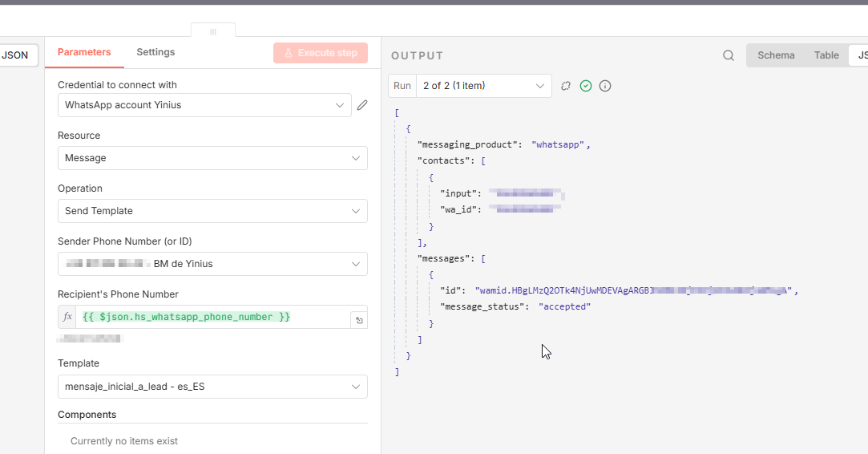Click the info icon in the Output toolbar
Viewport: 868px width, 454px height.
click(605, 86)
